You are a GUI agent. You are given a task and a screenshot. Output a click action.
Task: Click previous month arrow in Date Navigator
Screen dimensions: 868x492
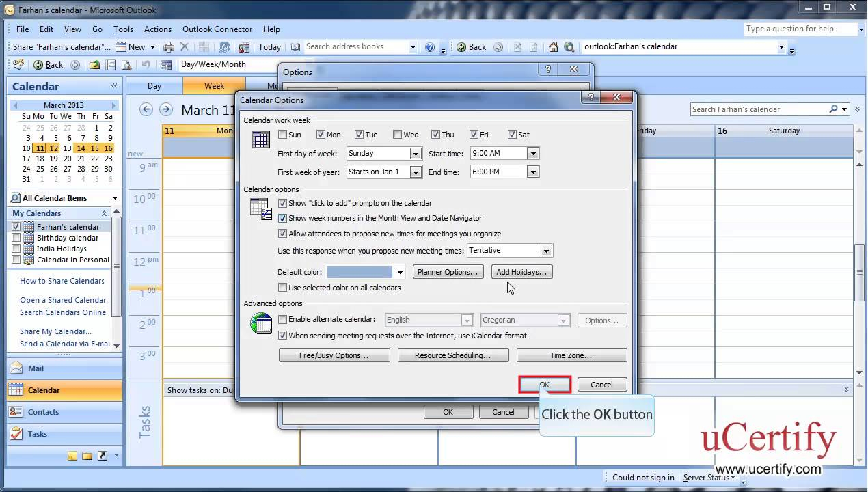15,105
